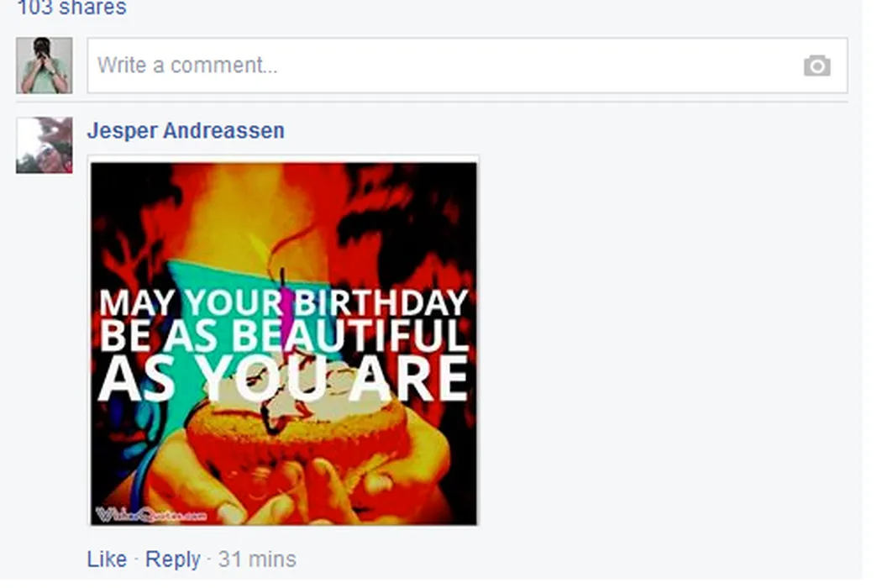
Task: Reply to Jesper Andreassen's comment
Action: (173, 559)
